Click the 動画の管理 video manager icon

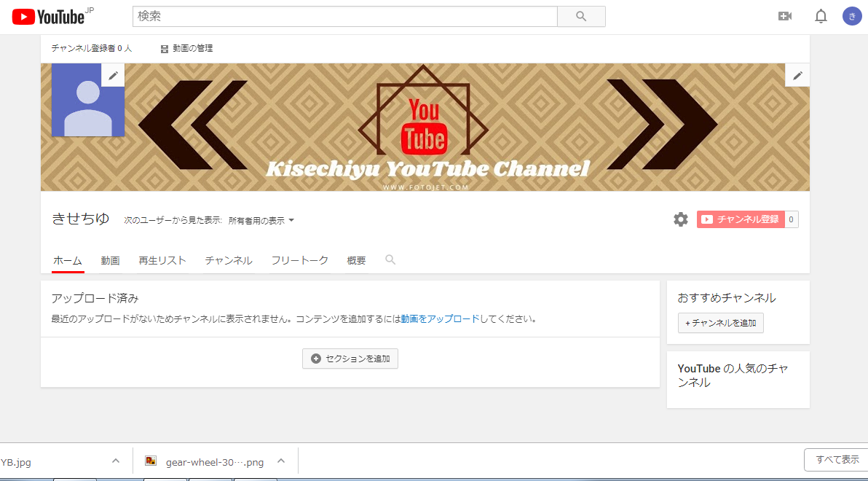click(165, 49)
